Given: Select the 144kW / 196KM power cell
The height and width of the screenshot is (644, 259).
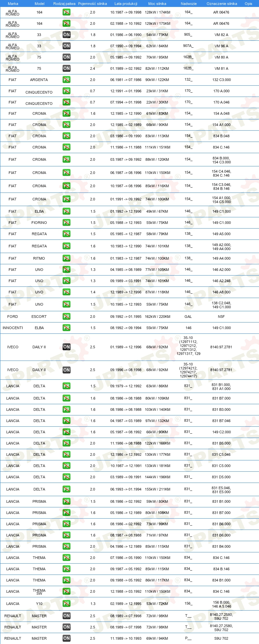Looking at the screenshot, I should tap(158, 477).
